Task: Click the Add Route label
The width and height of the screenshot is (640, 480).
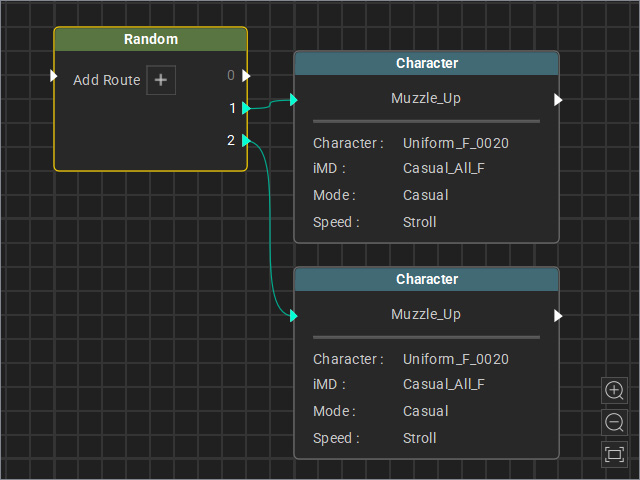Action: 107,80
